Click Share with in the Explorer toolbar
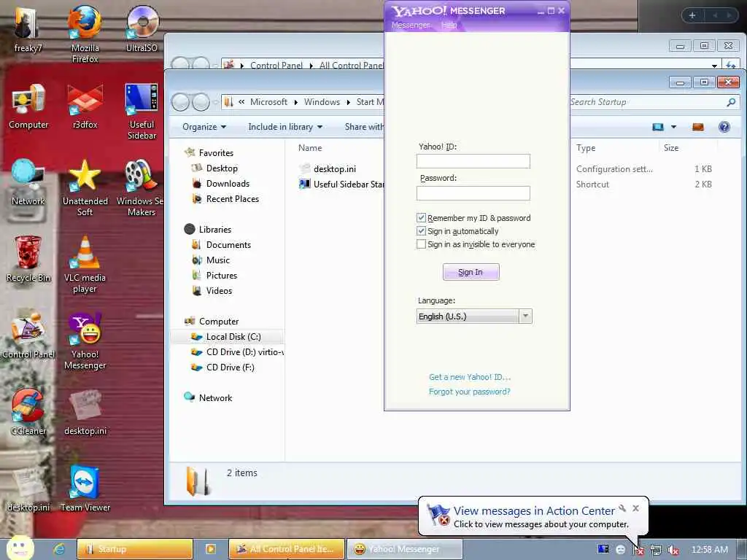747x560 pixels. (x=364, y=127)
